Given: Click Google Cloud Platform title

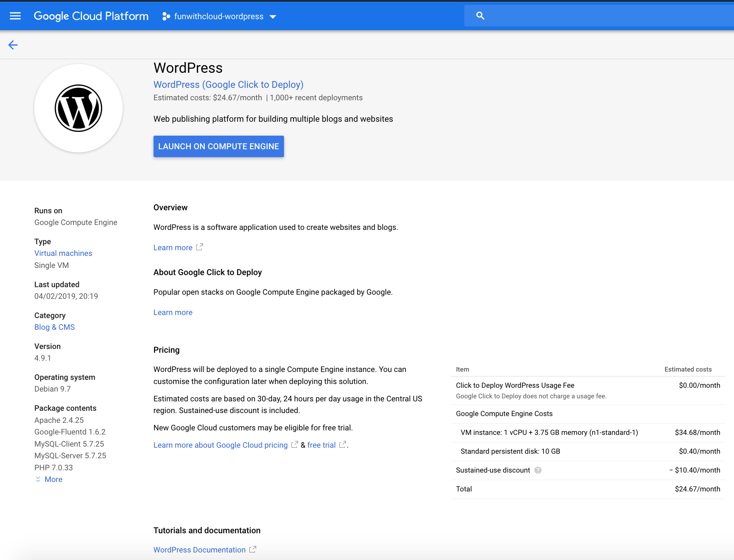Looking at the screenshot, I should tap(91, 16).
